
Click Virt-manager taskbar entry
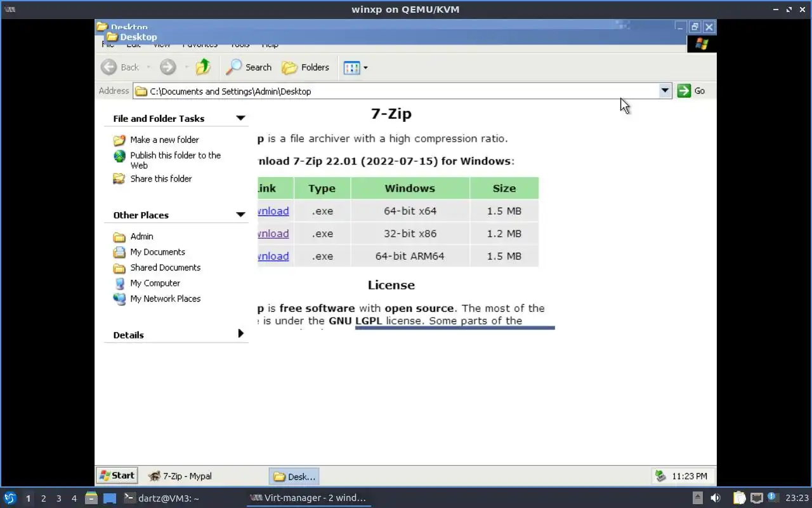pos(308,498)
